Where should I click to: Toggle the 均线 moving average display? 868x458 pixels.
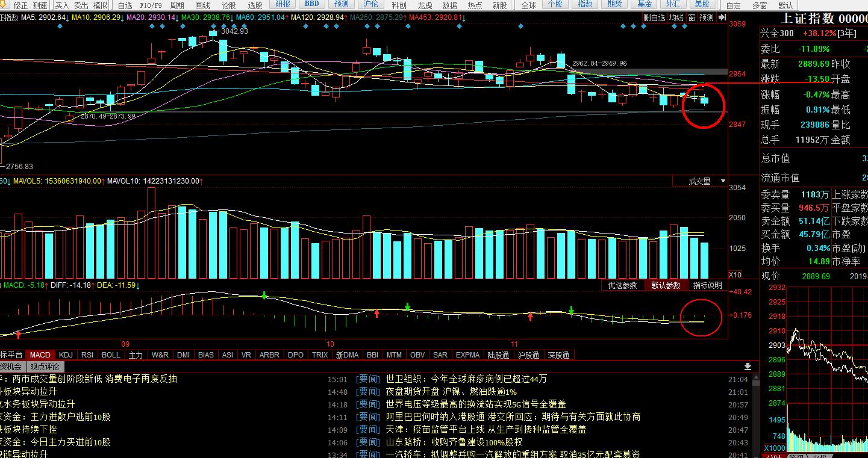(676, 17)
